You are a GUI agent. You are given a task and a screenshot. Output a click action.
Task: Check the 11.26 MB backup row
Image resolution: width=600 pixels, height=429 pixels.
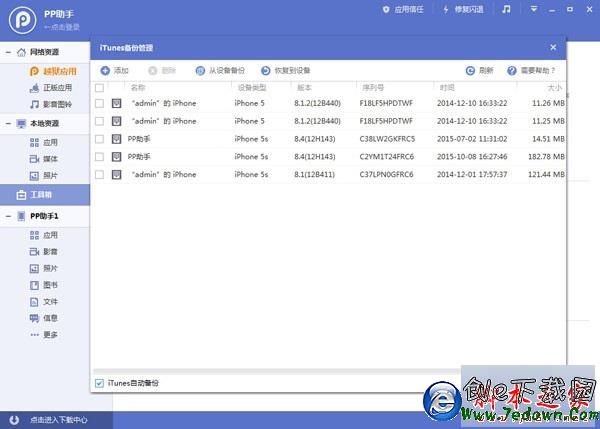[x=99, y=103]
